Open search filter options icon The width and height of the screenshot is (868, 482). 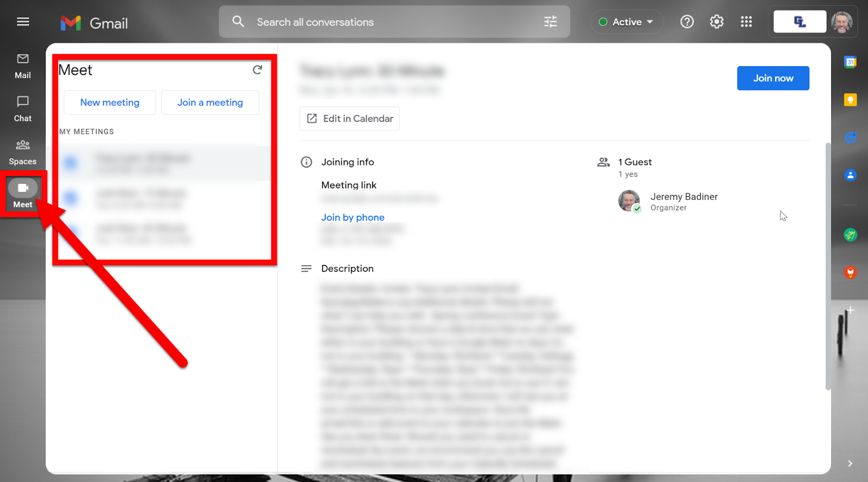pyautogui.click(x=550, y=22)
